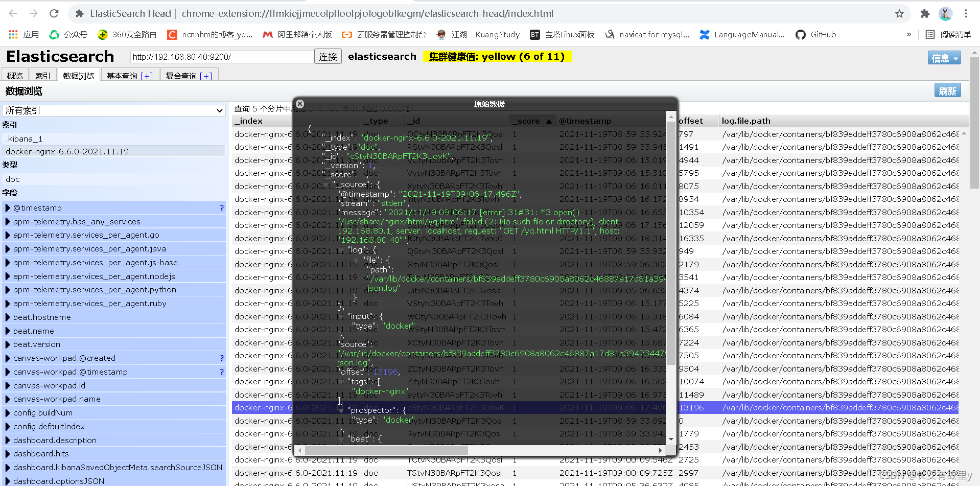Open 宝塔Linux面板 bookmark

coord(563,34)
